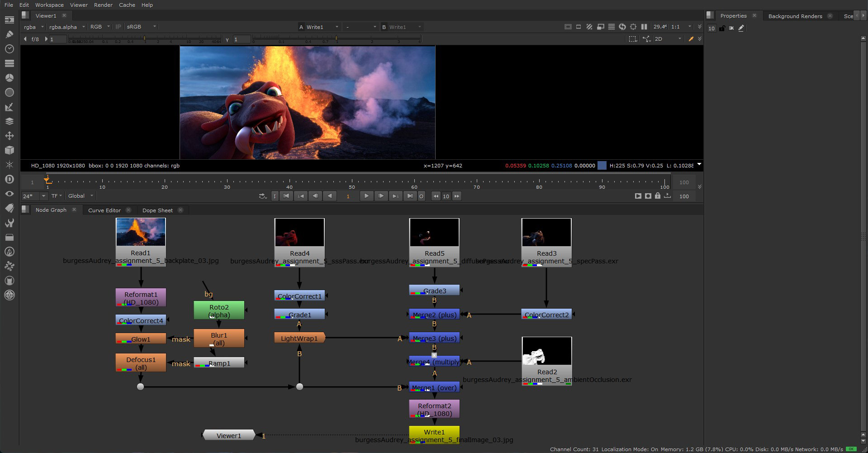Open the Transform nodes move icon
The height and width of the screenshot is (453, 868).
point(9,136)
